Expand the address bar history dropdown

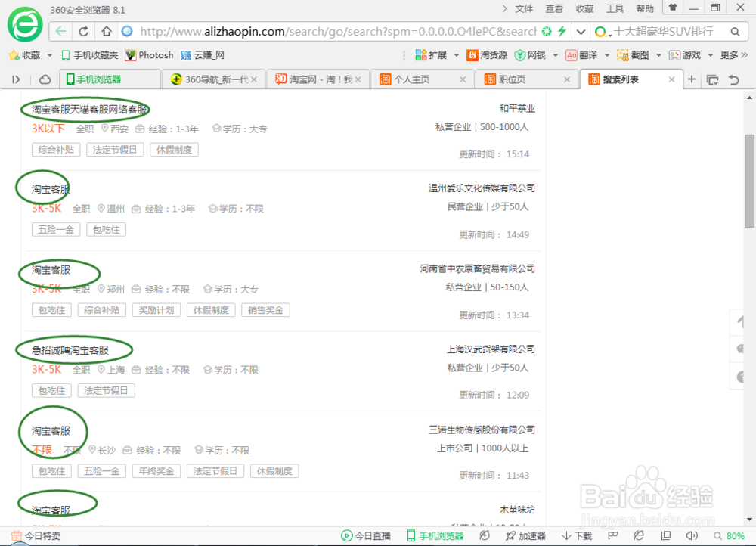click(581, 32)
